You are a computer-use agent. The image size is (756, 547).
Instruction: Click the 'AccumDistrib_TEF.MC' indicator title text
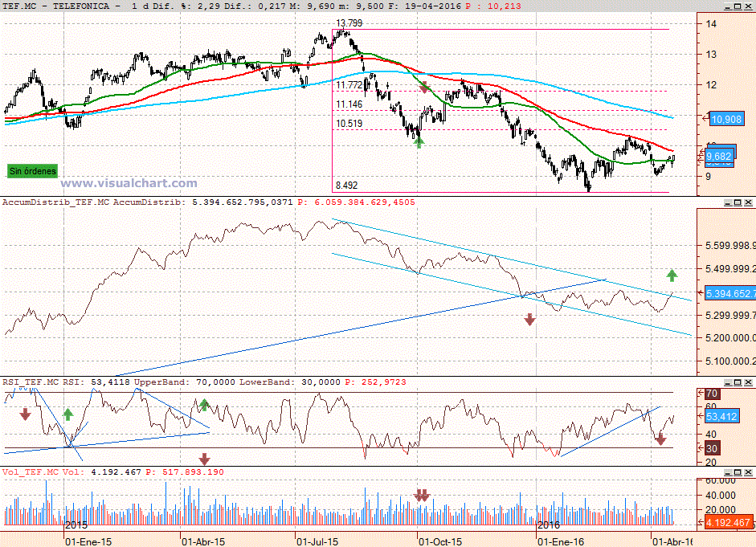pyautogui.click(x=56, y=202)
